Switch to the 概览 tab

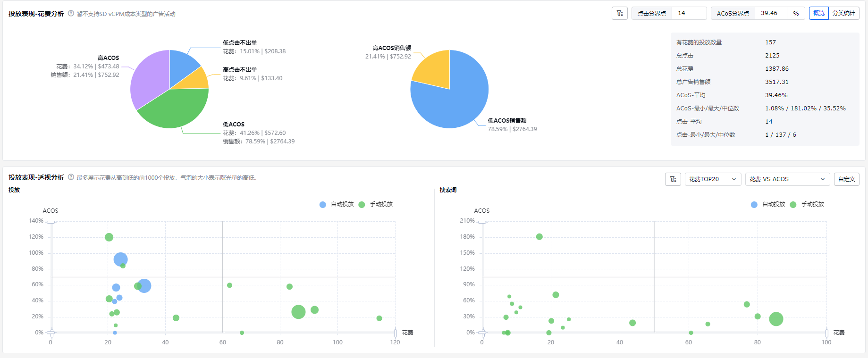(819, 13)
